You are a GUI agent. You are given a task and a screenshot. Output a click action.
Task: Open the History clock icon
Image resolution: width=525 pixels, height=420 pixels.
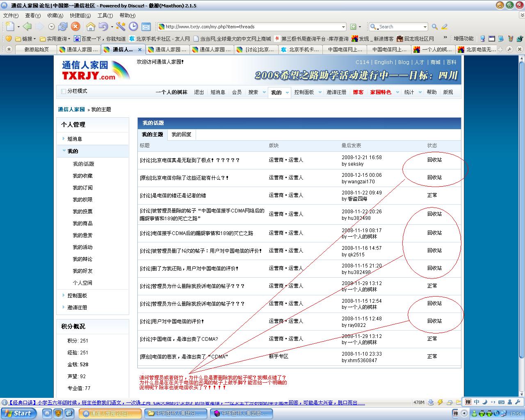[x=133, y=27]
